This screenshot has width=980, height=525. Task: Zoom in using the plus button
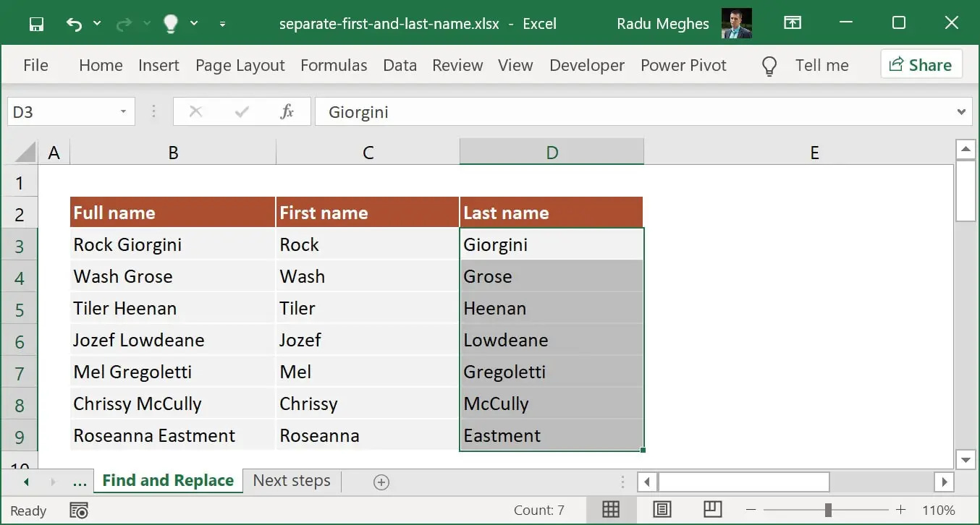[900, 510]
